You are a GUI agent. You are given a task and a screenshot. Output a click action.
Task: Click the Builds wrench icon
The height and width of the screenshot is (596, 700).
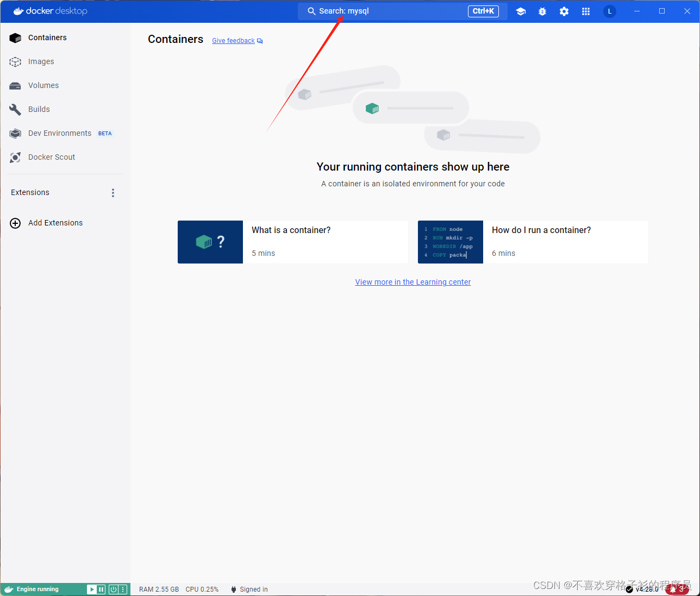coord(15,109)
